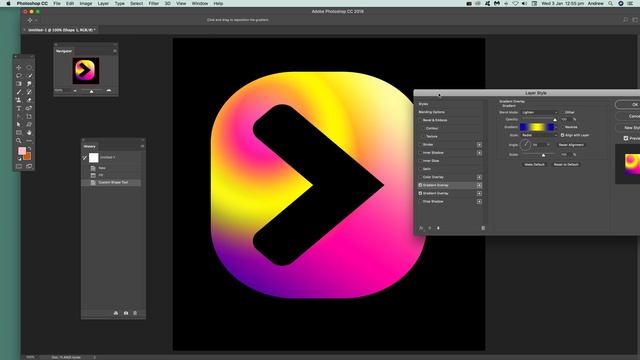The height and width of the screenshot is (360, 640).
Task: Open gradient Style dropdown set to Radial
Action: 539,135
